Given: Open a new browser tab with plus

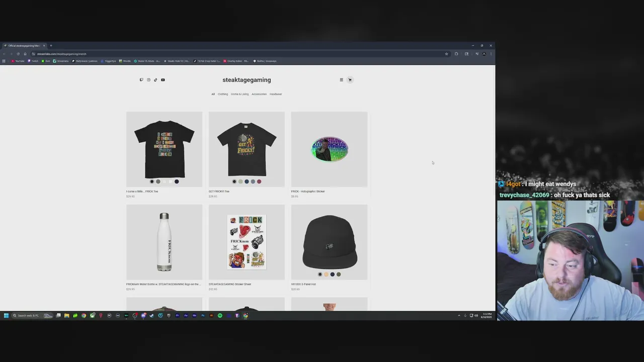Looking at the screenshot, I should pyautogui.click(x=51, y=46).
